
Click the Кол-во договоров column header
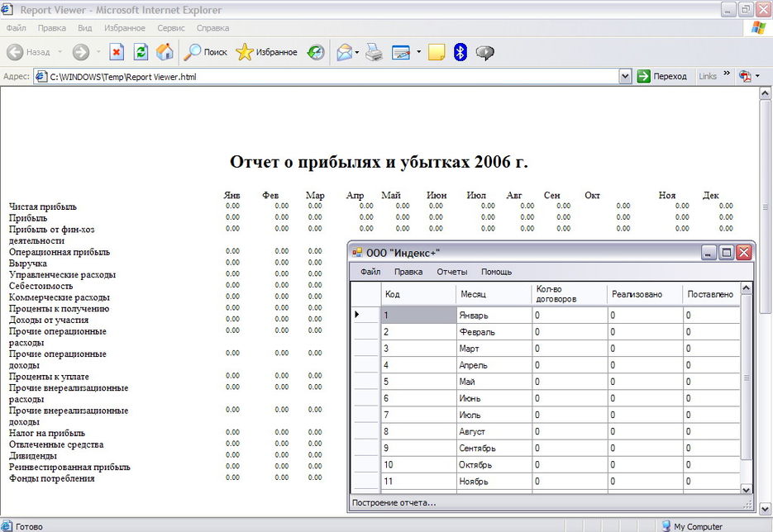point(570,294)
